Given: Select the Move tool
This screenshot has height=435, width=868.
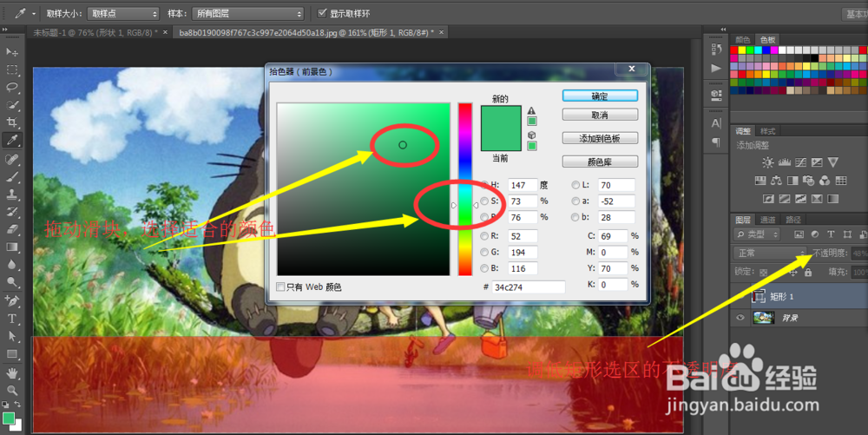Looking at the screenshot, I should click(x=12, y=52).
